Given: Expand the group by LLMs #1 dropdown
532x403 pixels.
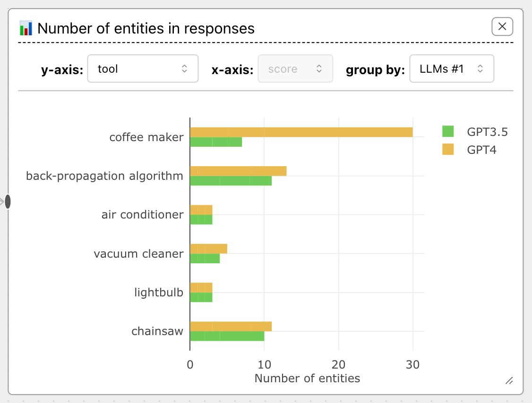Looking at the screenshot, I should 451,69.
